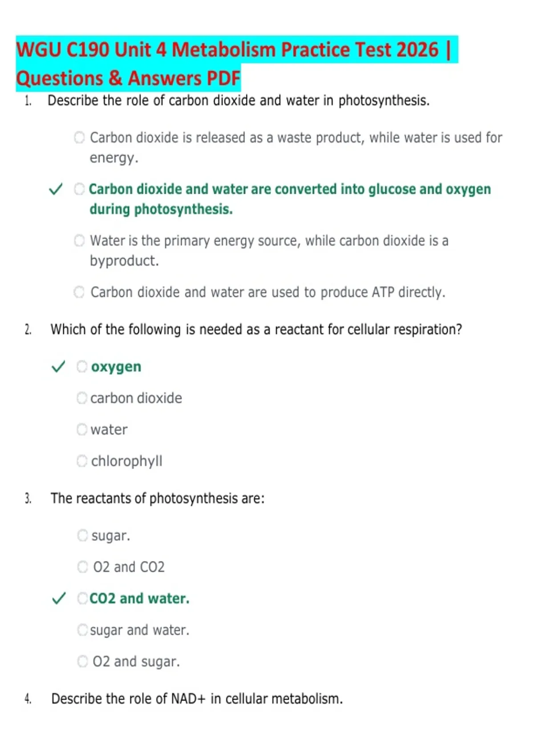This screenshot has width=534, height=756.
Task: Click the green checkmark beside the oxygen answer
Action: coord(58,366)
